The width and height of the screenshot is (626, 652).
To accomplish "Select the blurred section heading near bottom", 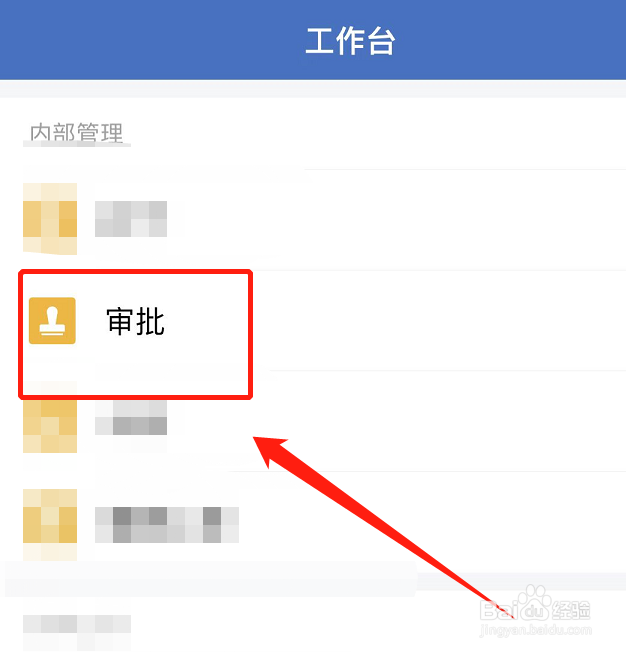I will click(x=77, y=624).
